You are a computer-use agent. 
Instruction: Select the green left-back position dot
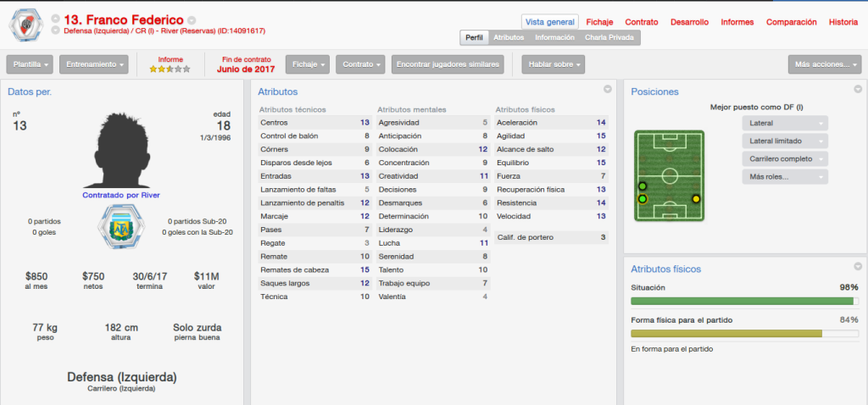(x=643, y=198)
